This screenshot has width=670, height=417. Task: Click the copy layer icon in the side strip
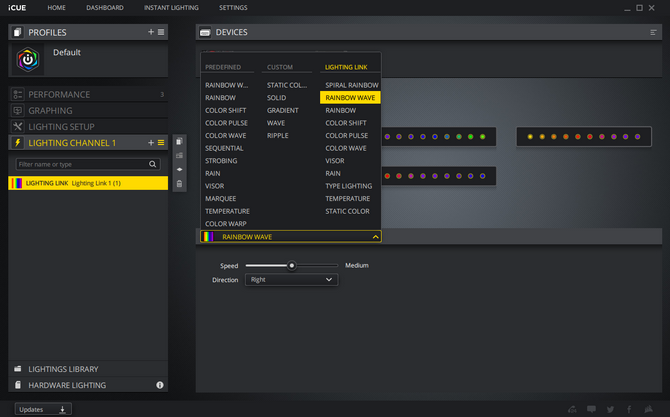[179, 141]
